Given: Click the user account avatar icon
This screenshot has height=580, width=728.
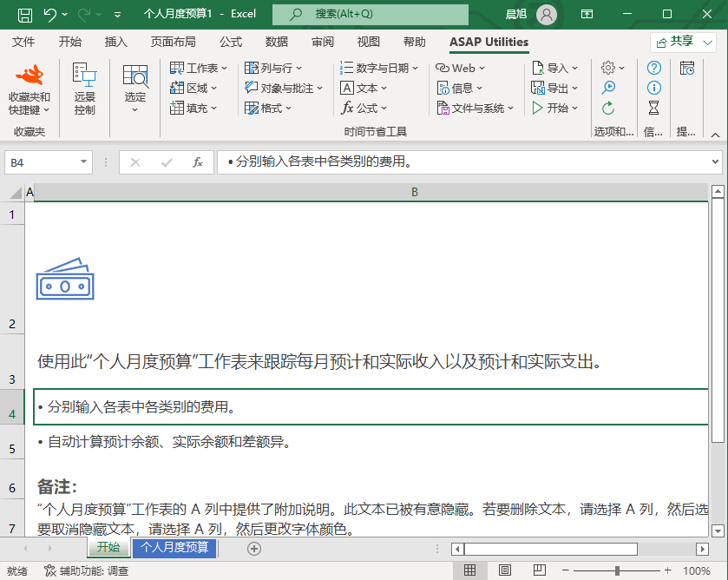Looking at the screenshot, I should (547, 15).
